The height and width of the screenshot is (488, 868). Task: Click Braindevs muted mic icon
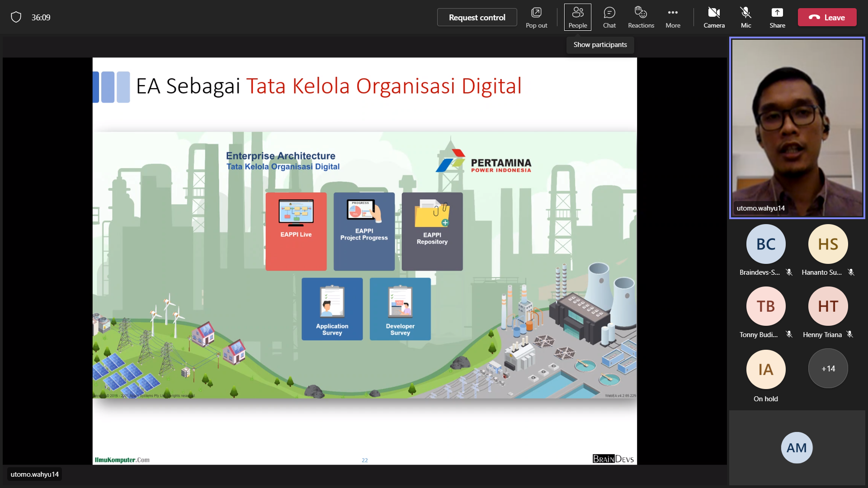(789, 272)
